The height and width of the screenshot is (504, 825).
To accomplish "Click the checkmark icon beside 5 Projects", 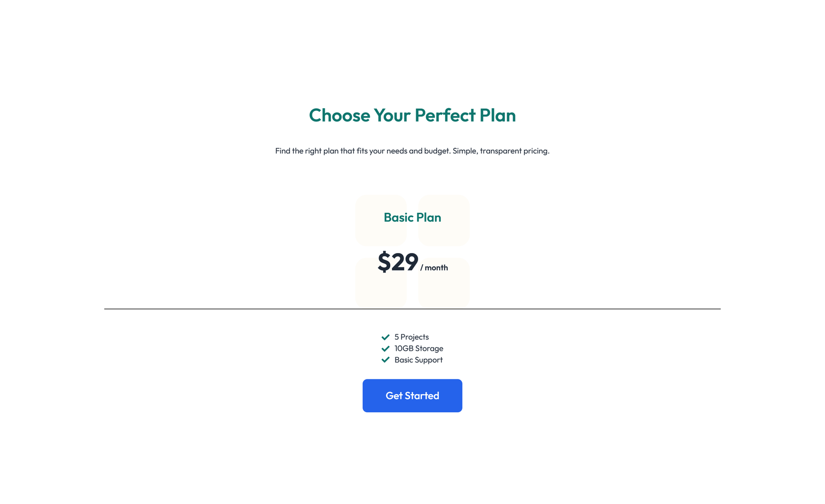I will coord(385,337).
